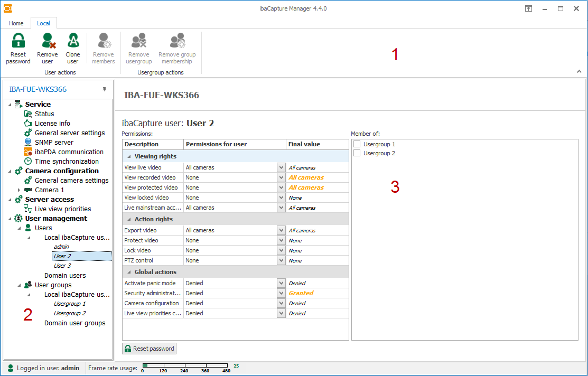Select the SNMP server tree entry
The image size is (588, 376).
(x=54, y=142)
